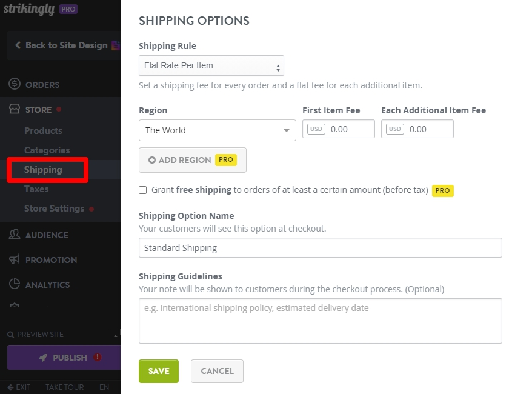Save the shipping options
Viewport: 532px width, 394px height.
pyautogui.click(x=158, y=371)
